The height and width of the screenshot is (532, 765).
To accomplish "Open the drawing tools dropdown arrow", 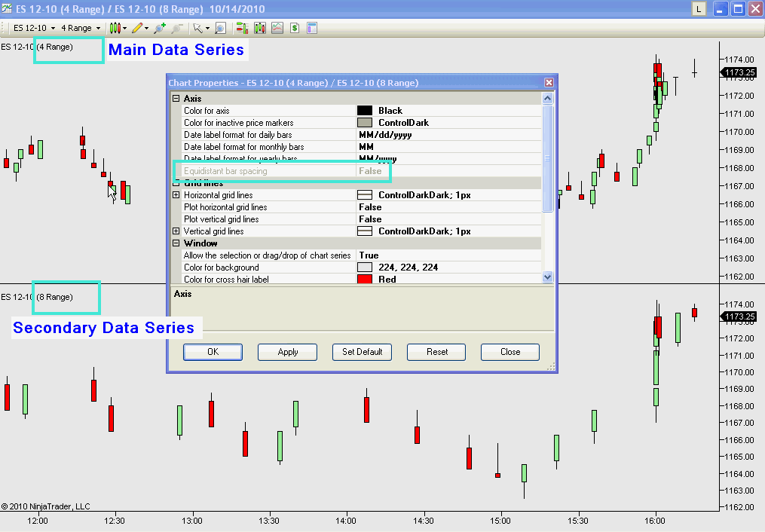I will point(146,29).
